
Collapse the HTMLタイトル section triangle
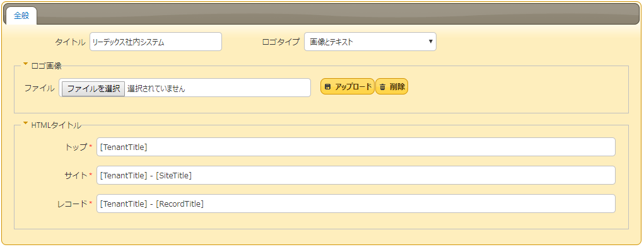click(25, 123)
